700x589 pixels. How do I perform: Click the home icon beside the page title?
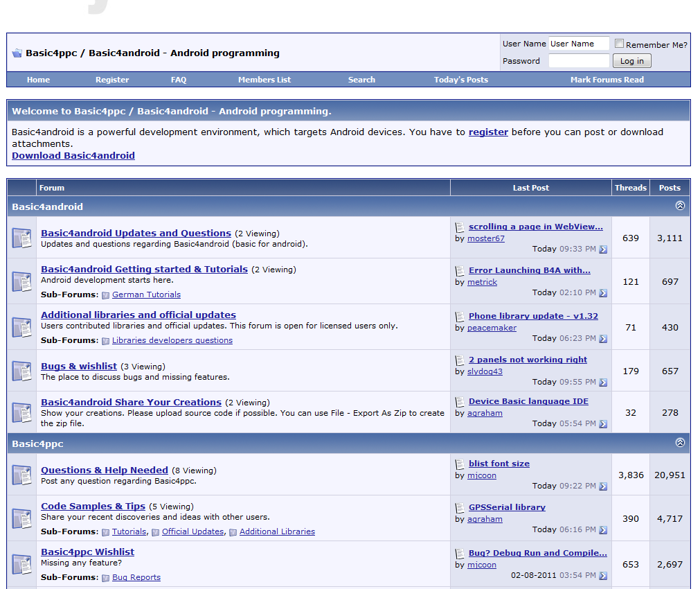pyautogui.click(x=16, y=53)
